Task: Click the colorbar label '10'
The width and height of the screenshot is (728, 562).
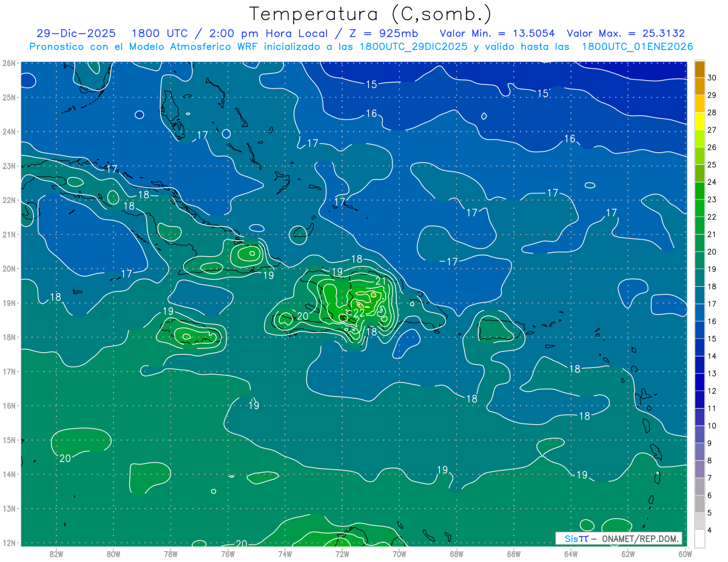Action: (x=712, y=426)
